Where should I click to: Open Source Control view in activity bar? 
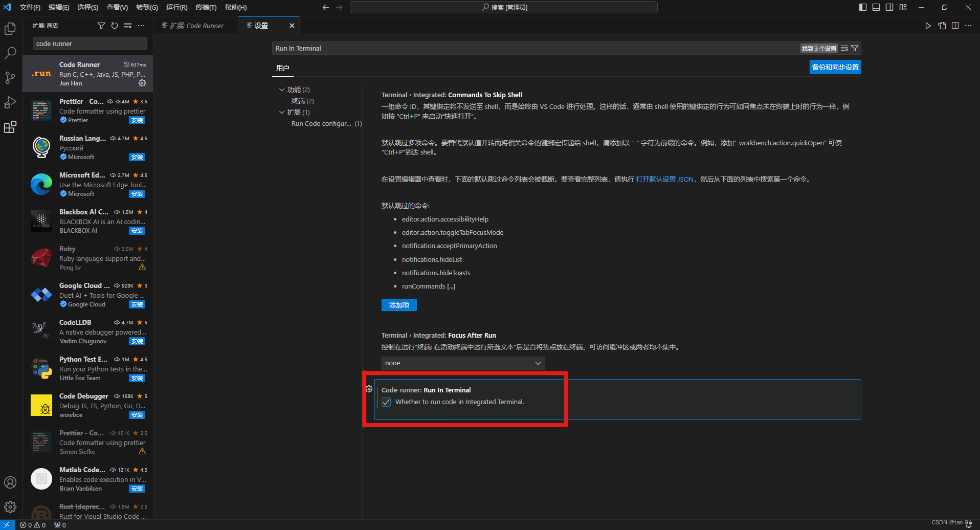(10, 77)
